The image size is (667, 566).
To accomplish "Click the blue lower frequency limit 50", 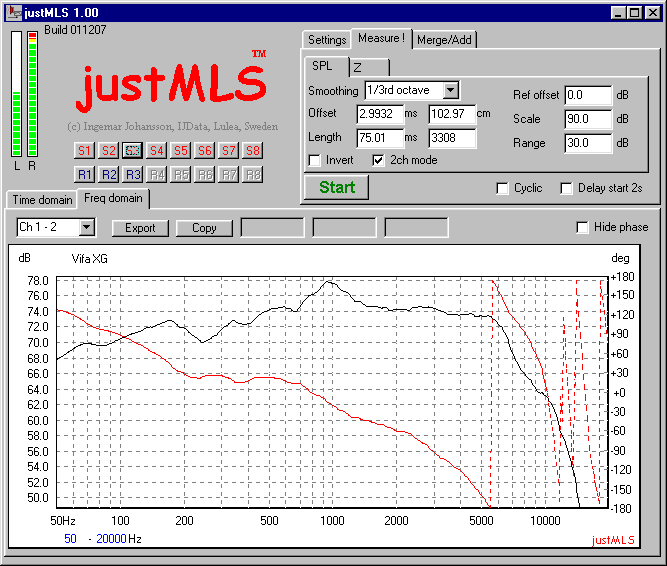I will 70,539.
